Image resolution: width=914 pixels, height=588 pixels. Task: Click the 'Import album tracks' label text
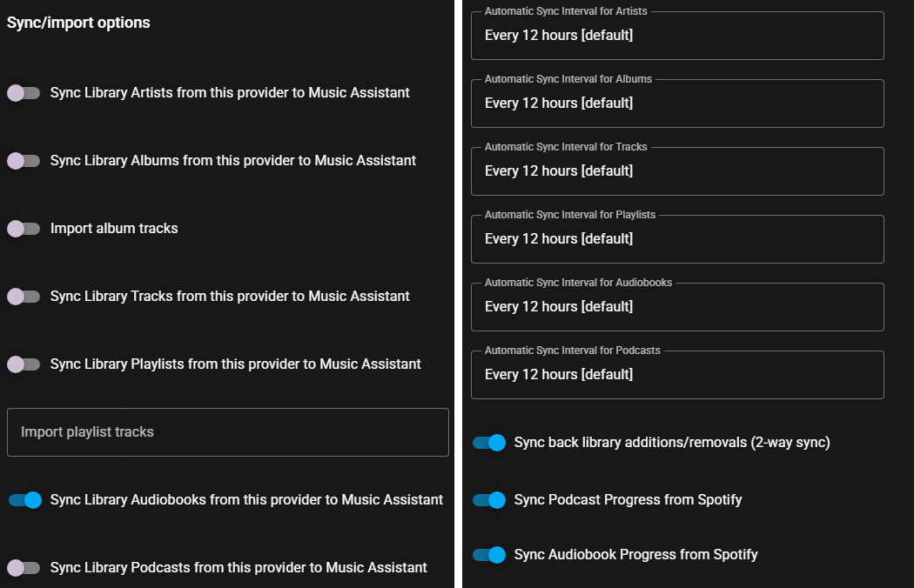(114, 229)
